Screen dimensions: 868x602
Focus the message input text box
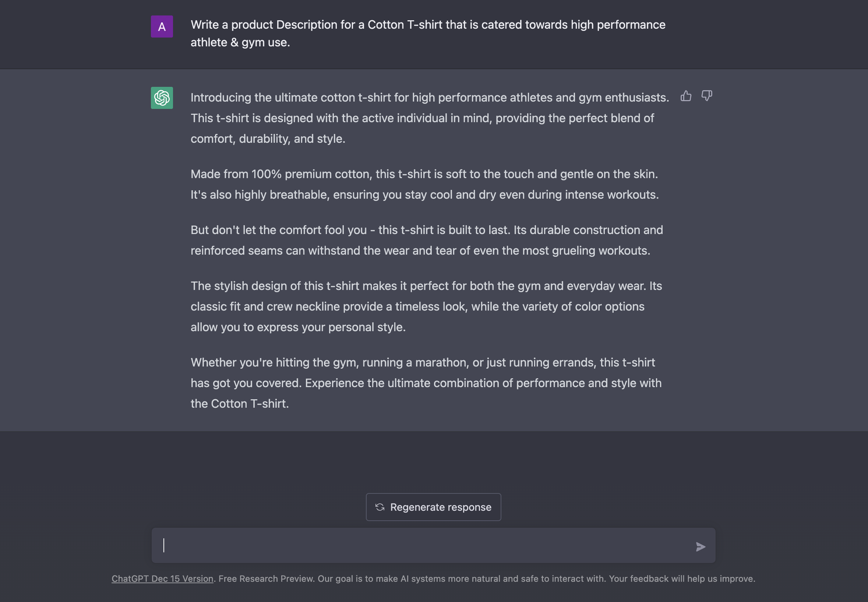[433, 545]
